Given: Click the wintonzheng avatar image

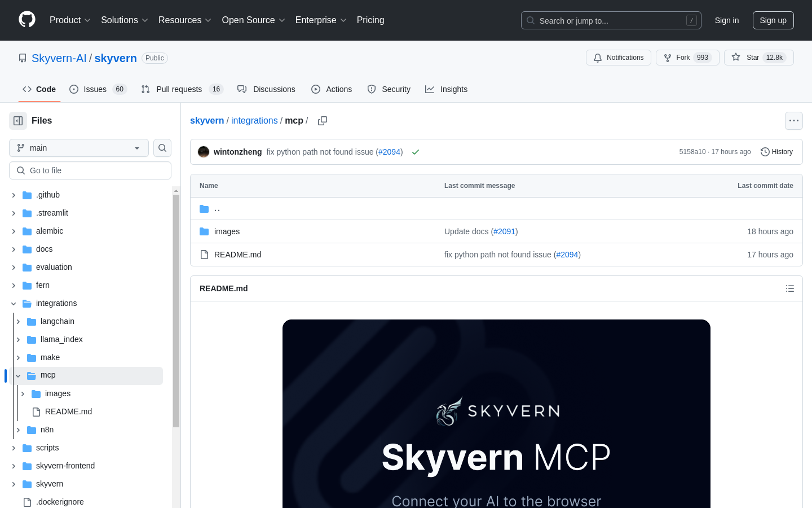Looking at the screenshot, I should pyautogui.click(x=204, y=152).
